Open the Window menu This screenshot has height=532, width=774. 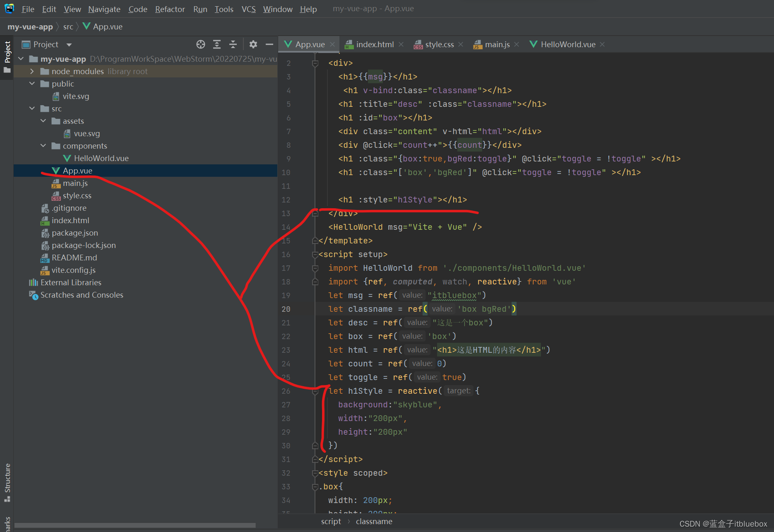pyautogui.click(x=278, y=9)
